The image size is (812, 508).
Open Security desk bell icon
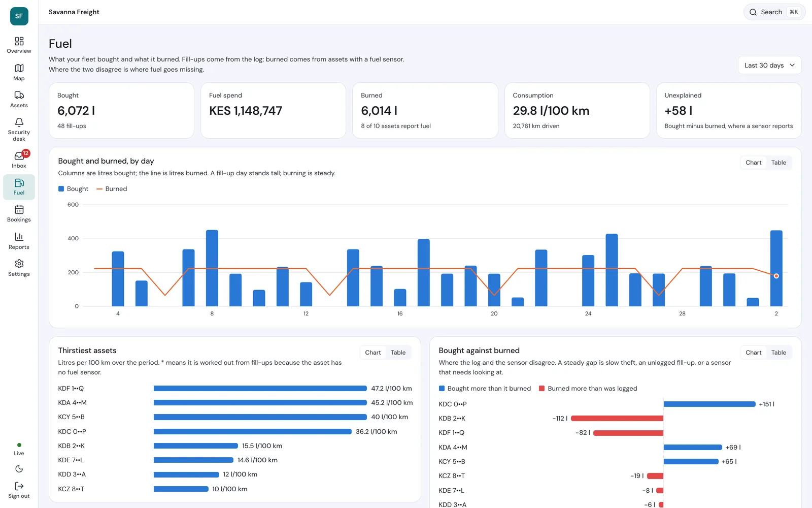pyautogui.click(x=19, y=122)
